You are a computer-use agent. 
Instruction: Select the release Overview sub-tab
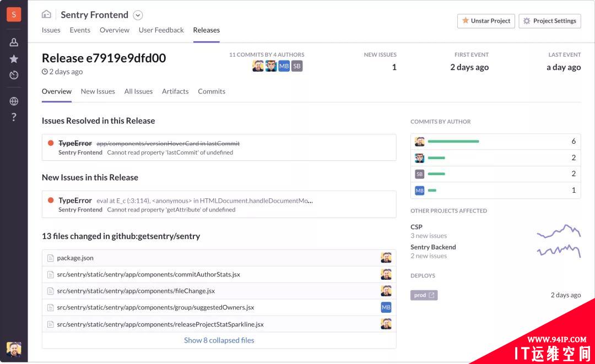(x=57, y=91)
